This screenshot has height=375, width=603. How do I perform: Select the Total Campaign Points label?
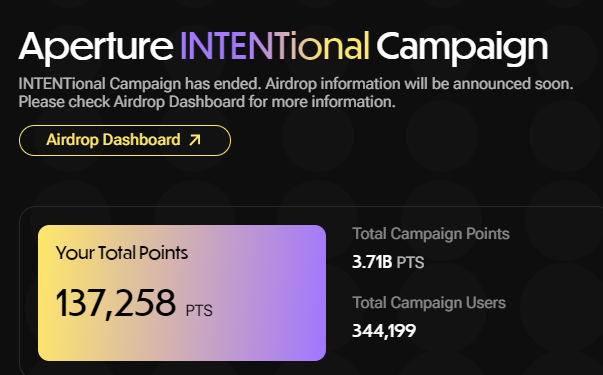(431, 234)
